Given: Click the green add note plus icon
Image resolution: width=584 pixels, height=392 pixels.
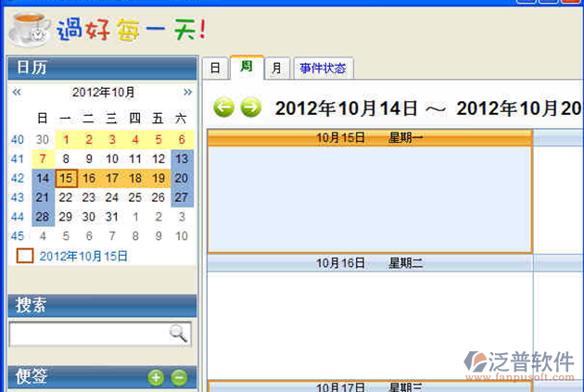Looking at the screenshot, I should [156, 377].
